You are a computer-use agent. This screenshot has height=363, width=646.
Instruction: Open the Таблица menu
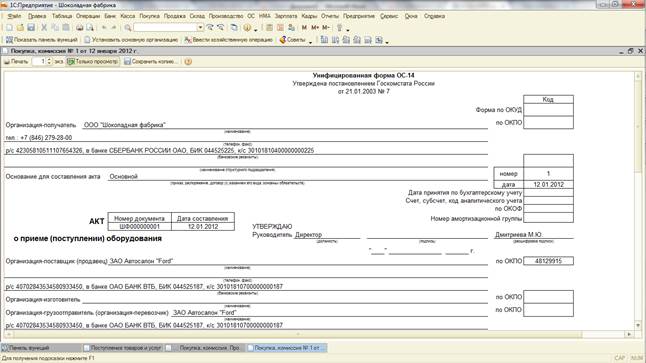pos(62,16)
